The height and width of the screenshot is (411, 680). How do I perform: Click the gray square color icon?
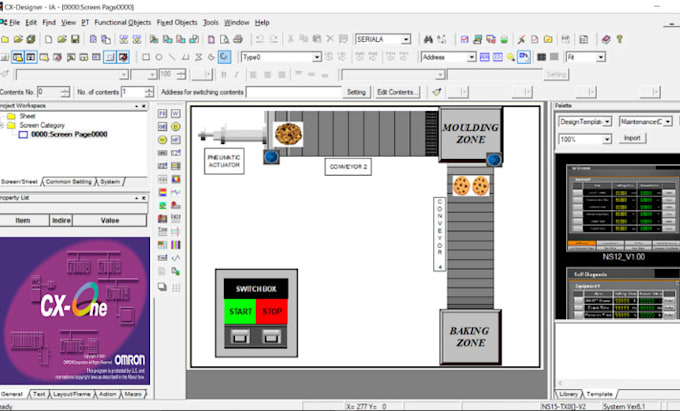coord(554,57)
